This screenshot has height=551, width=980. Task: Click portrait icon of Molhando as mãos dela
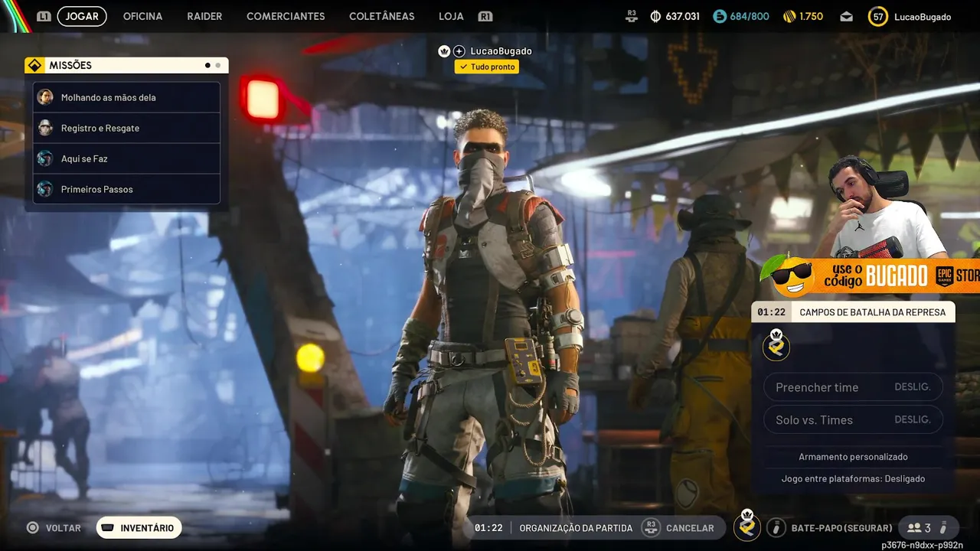click(x=45, y=97)
